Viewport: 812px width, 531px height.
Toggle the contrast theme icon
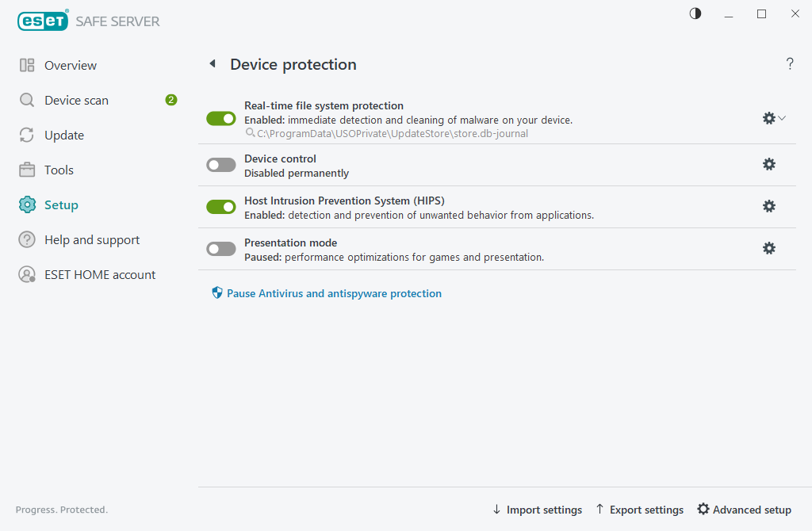(x=695, y=13)
